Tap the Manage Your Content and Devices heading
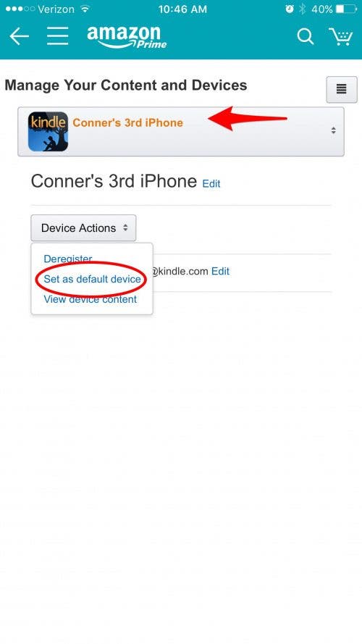Image resolution: width=362 pixels, height=644 pixels. pyautogui.click(x=126, y=85)
